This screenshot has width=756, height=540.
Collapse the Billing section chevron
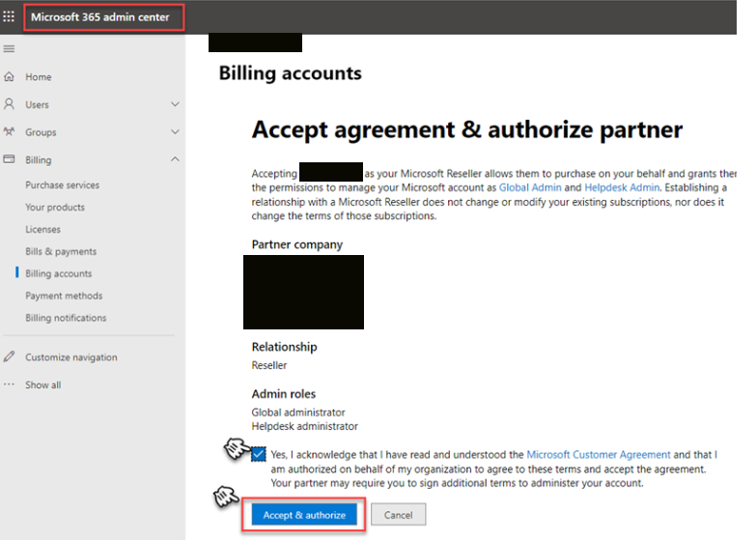click(x=175, y=159)
